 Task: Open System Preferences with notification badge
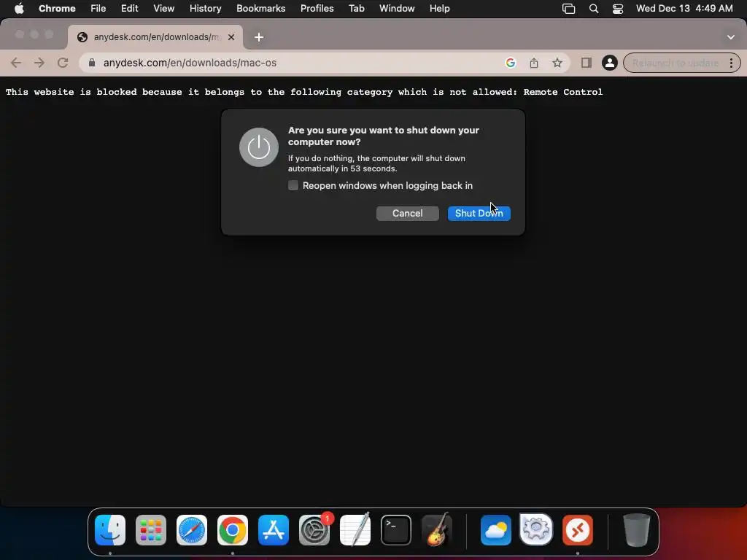314,530
